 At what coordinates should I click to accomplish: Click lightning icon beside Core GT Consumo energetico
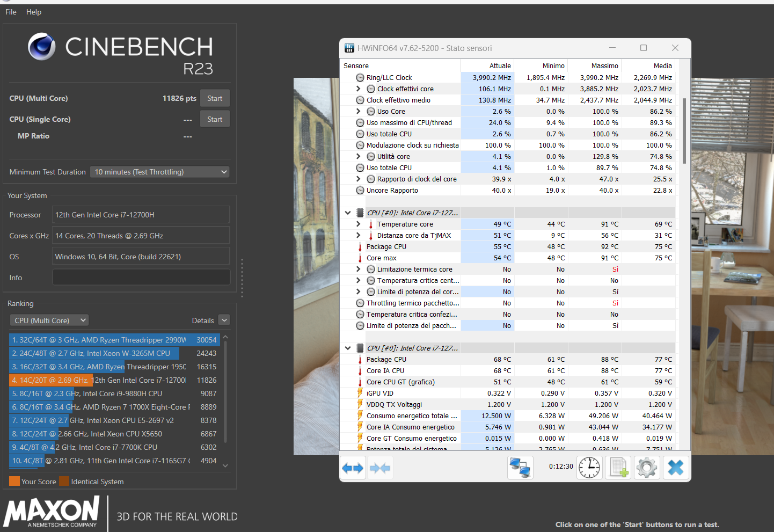[360, 438]
